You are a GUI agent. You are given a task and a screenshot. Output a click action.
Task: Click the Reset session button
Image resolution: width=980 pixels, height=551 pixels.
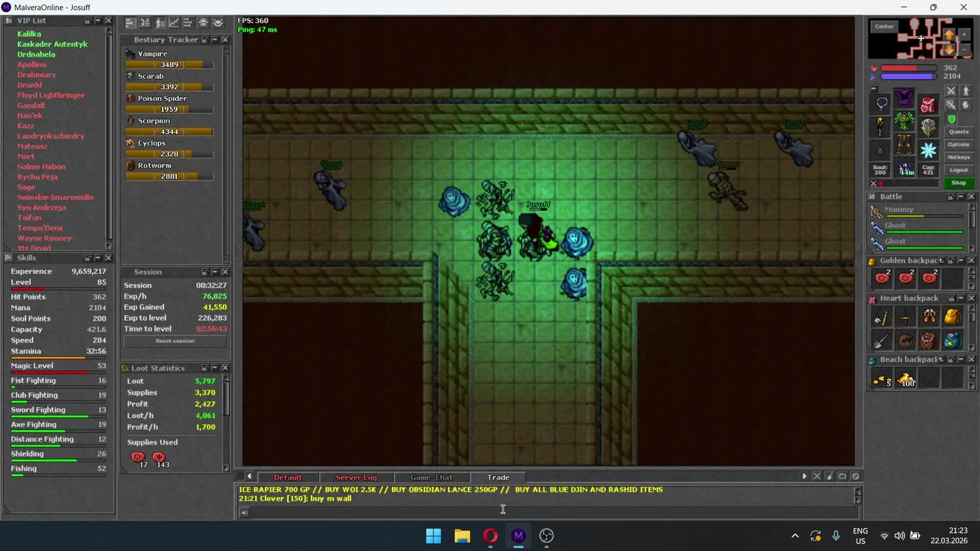pyautogui.click(x=175, y=341)
